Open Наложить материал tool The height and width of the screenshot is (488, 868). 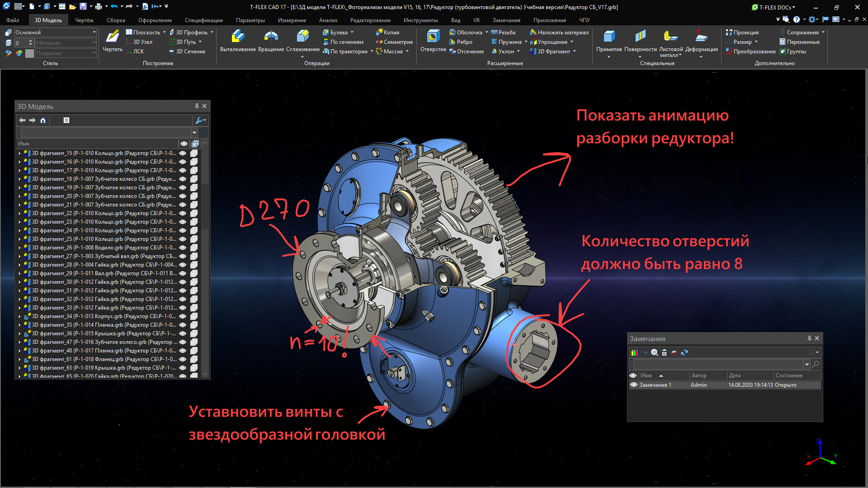pos(559,32)
